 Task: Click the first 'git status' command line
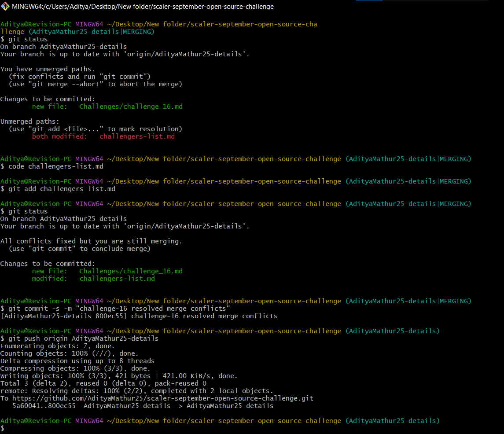tap(24, 39)
